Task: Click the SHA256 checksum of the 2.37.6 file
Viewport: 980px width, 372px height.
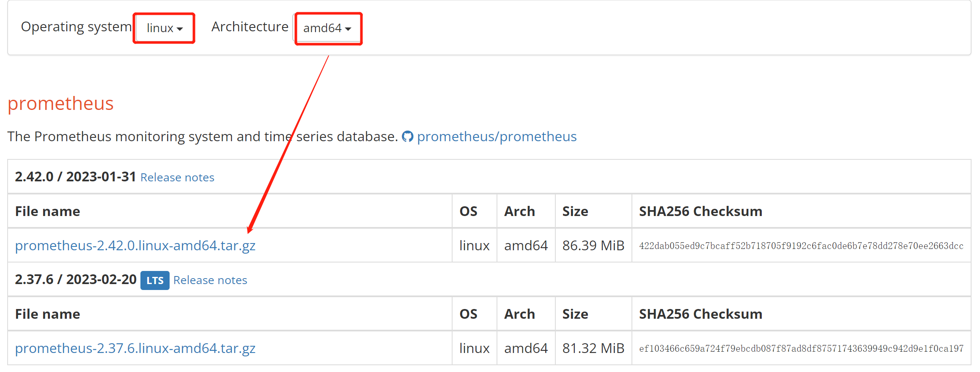Action: click(x=801, y=349)
